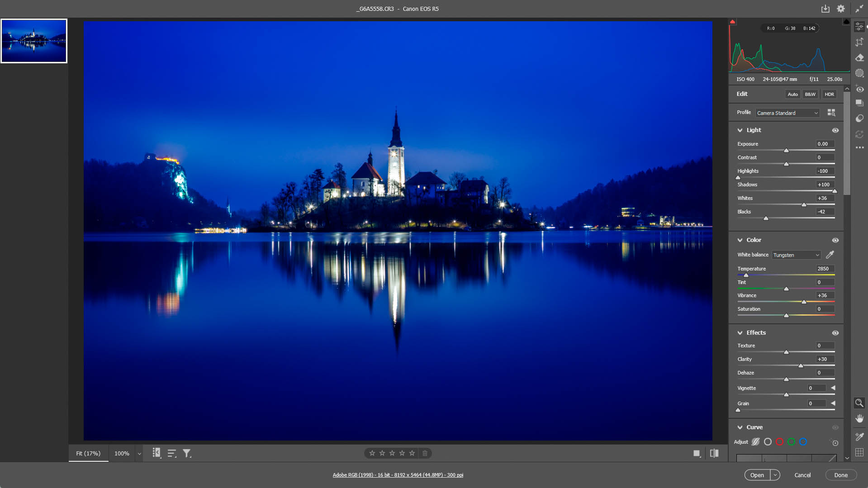
Task: Select the Red Eye removal tool
Action: (x=859, y=89)
